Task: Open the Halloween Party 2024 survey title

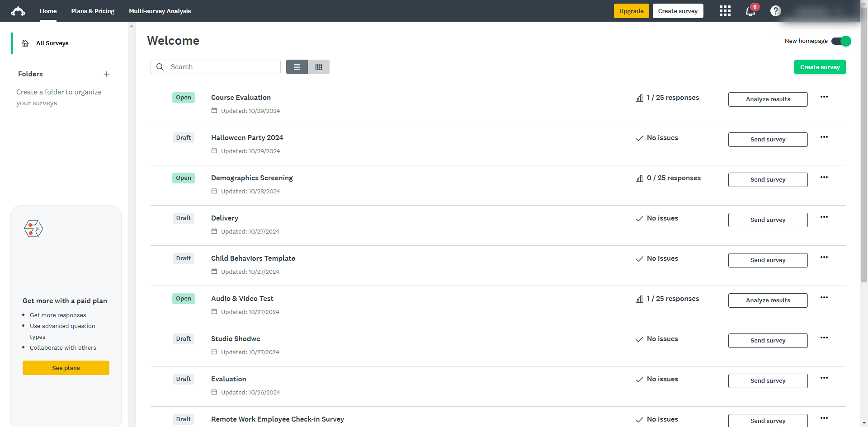Action: [247, 138]
